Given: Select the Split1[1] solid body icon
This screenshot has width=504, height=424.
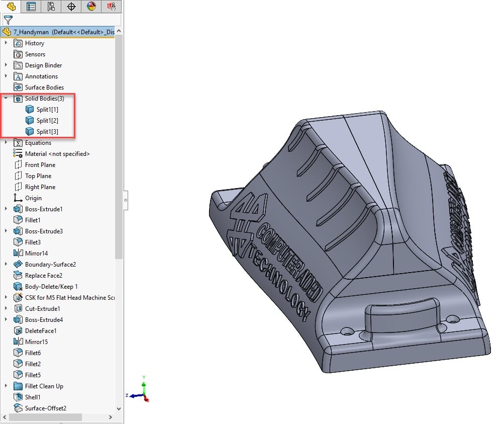Looking at the screenshot, I should pyautogui.click(x=30, y=109).
